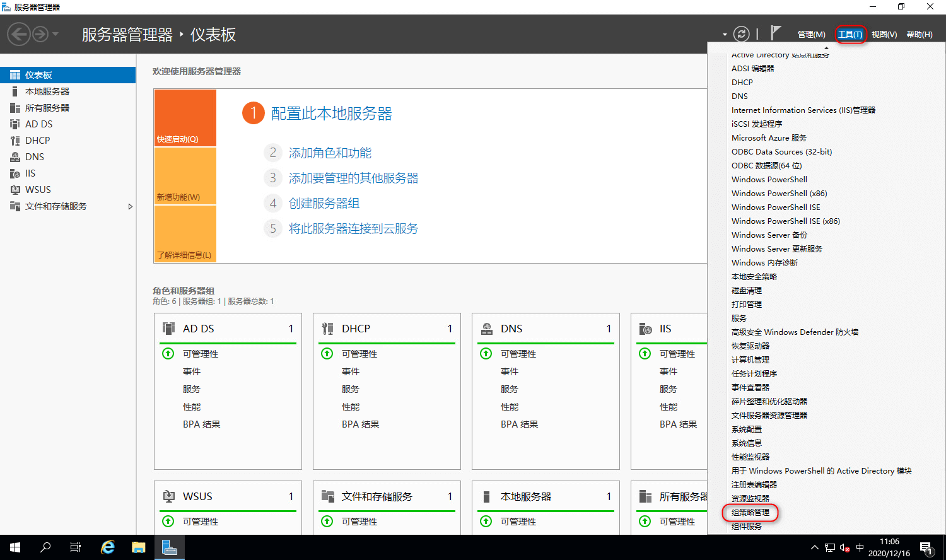Select Windows PowerShell ISE (x86) entry
The image size is (946, 560).
[786, 221]
